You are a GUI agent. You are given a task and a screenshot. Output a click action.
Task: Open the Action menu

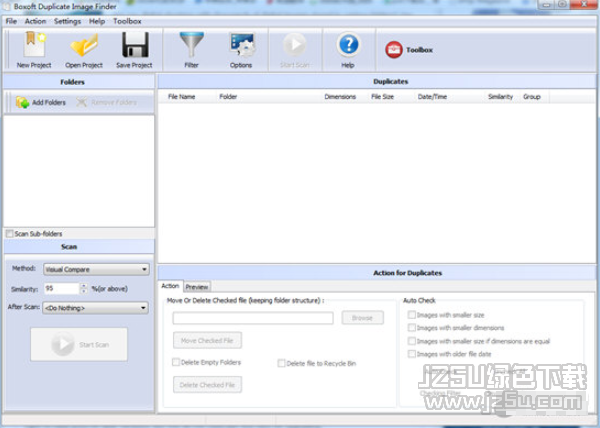(36, 21)
